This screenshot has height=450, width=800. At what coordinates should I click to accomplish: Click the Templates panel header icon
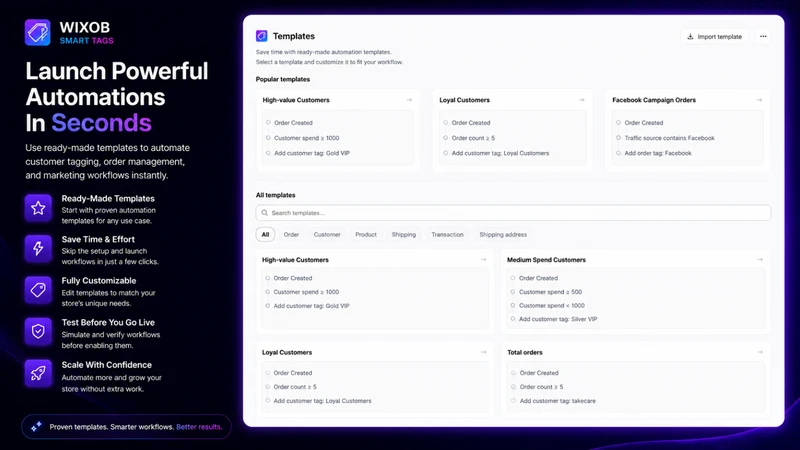coord(262,36)
